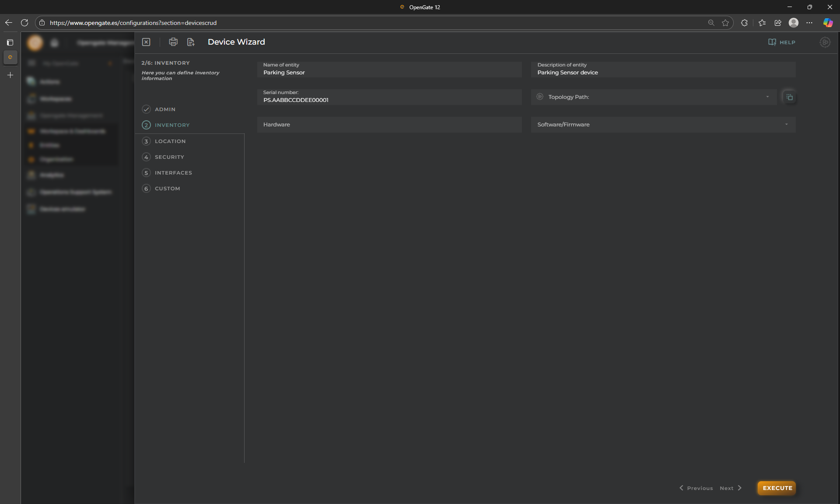
Task: Click the circular logo icon top-right of wizard
Action: tap(825, 42)
